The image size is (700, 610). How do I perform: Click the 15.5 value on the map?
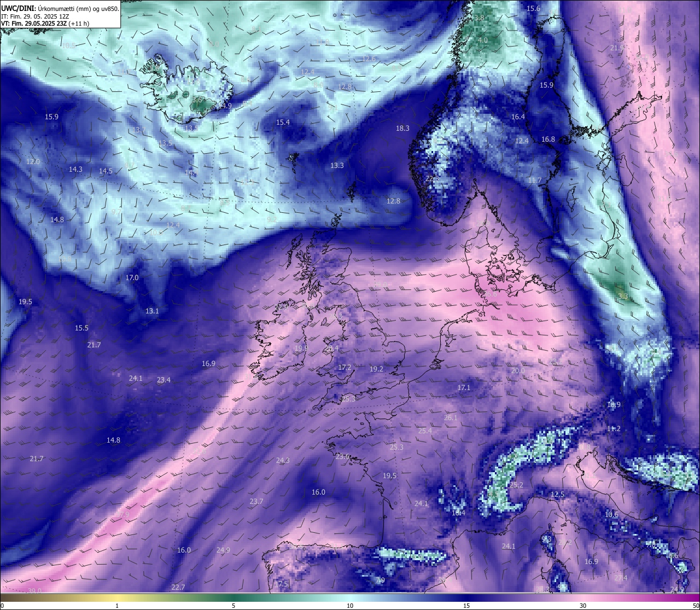pyautogui.click(x=81, y=328)
